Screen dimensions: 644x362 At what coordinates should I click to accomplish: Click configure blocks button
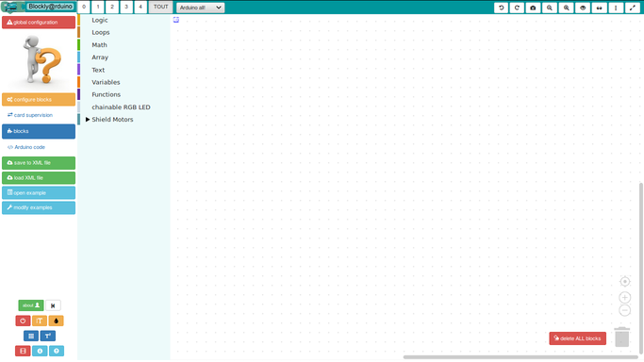[39, 99]
